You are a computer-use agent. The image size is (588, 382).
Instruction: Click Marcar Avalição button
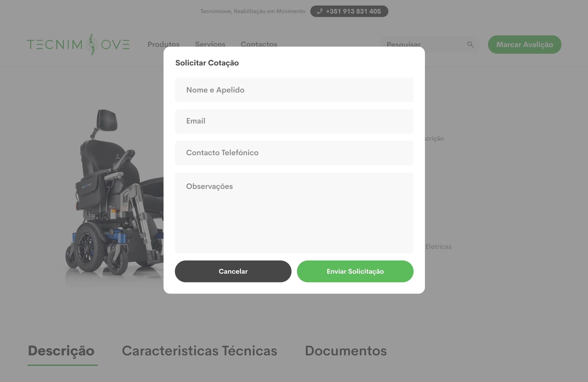[525, 45]
